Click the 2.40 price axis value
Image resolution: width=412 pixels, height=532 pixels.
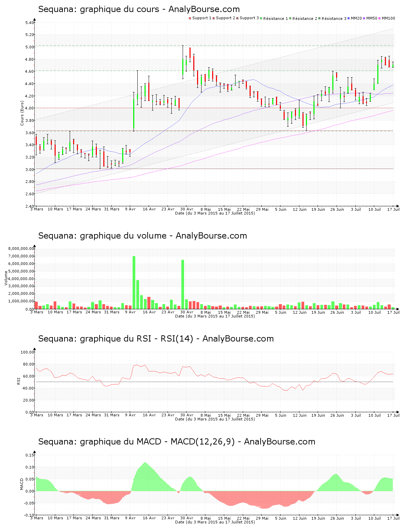(30, 206)
